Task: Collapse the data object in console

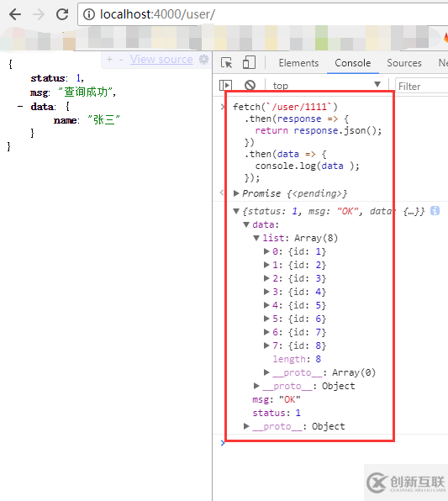Action: point(246,224)
